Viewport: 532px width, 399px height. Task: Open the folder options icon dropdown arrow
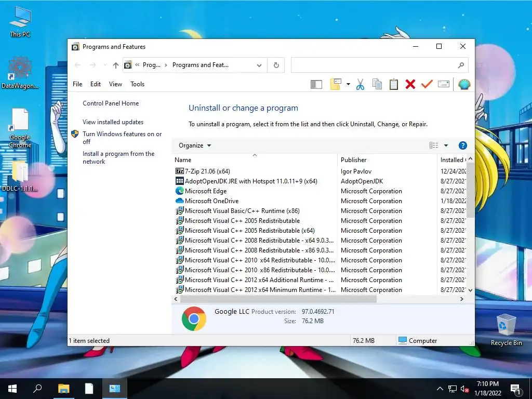pos(348,84)
